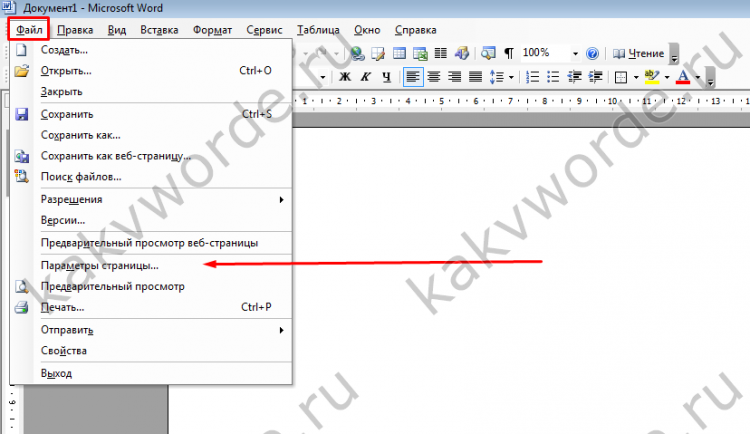This screenshot has height=434, width=750.
Task: Click the bulleted list icon
Action: (x=553, y=77)
